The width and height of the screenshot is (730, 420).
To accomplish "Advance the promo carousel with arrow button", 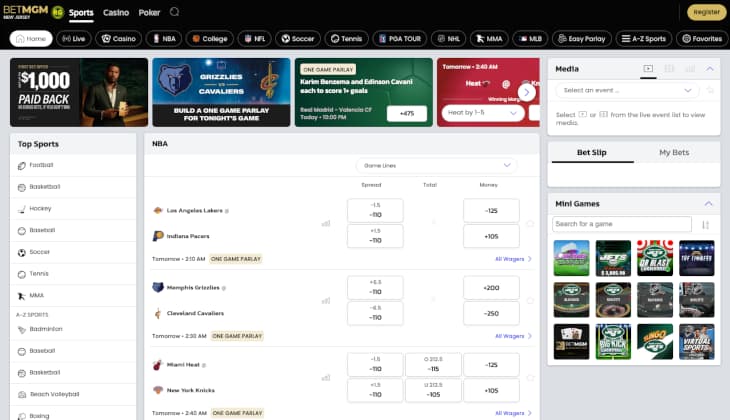I will [x=527, y=92].
